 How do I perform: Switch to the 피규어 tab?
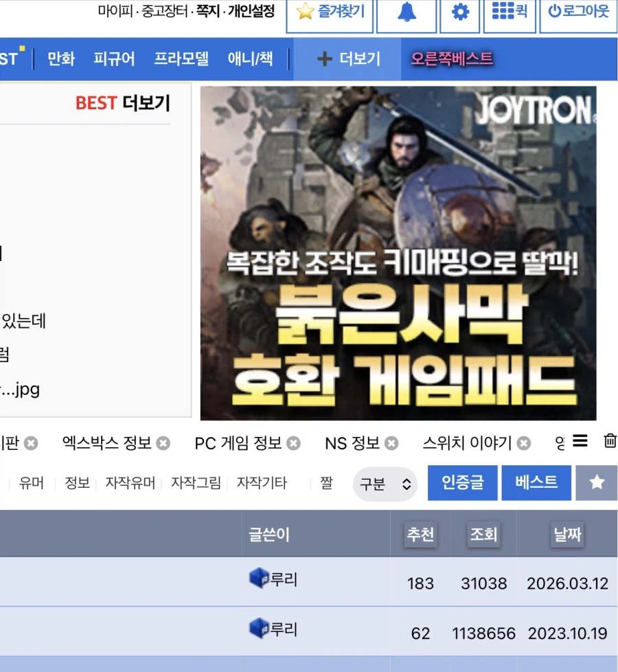click(114, 59)
